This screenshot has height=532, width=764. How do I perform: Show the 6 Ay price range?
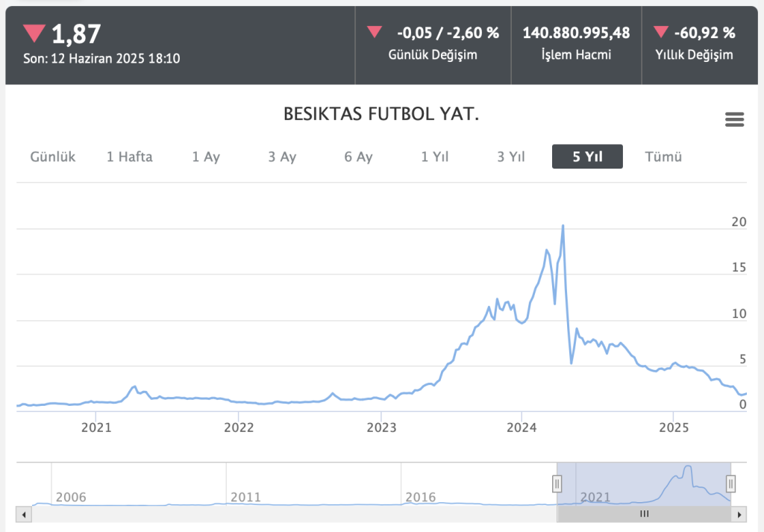(x=358, y=157)
